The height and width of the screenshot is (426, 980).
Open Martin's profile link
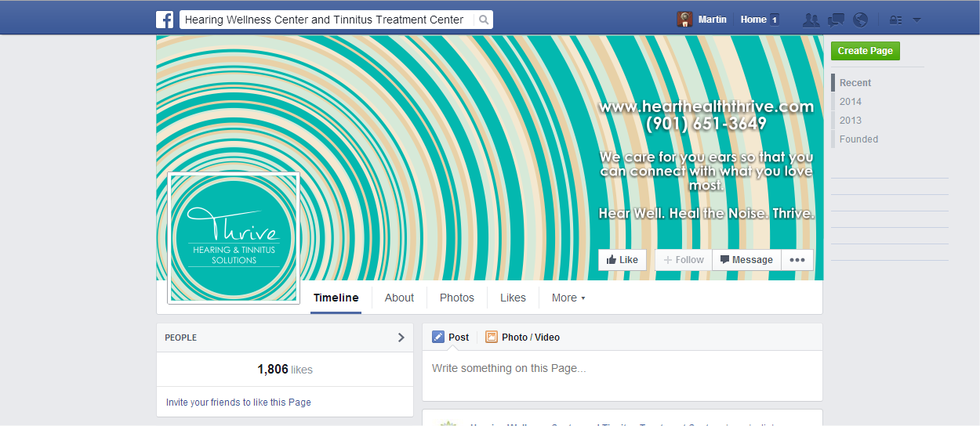[x=712, y=20]
